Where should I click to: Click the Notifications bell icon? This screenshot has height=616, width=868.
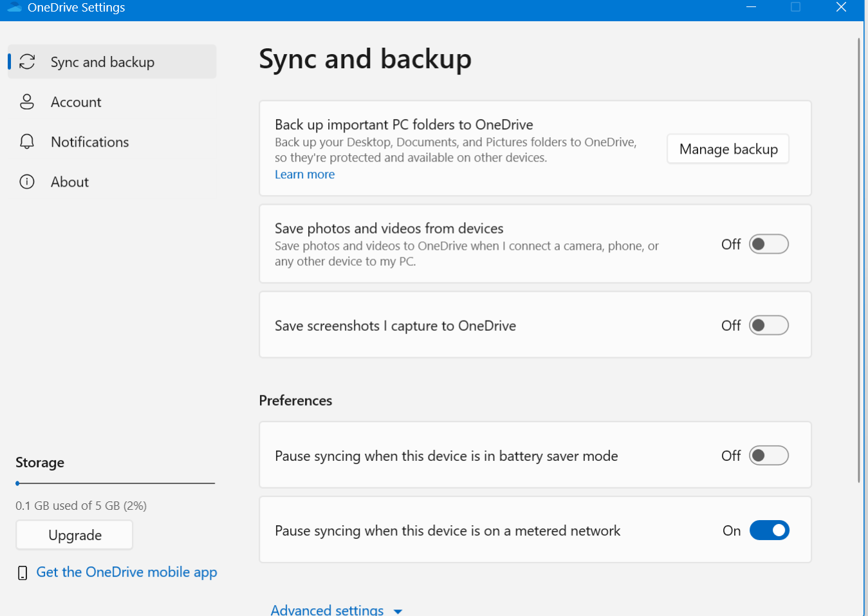(27, 142)
